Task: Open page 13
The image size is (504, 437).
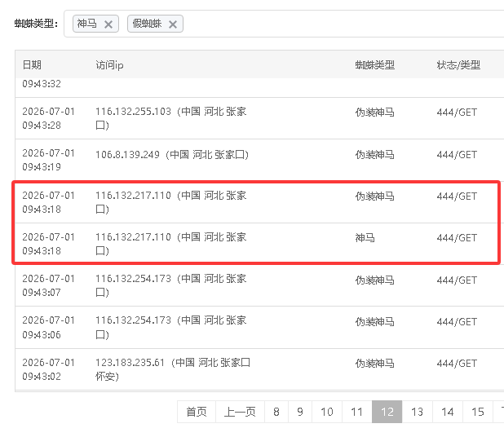Action: point(418,412)
